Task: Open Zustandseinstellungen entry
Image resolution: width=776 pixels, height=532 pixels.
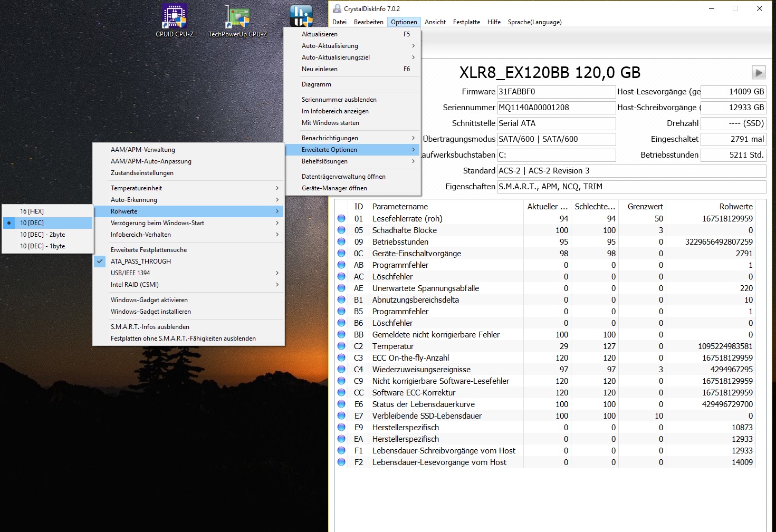Action: 189,173
